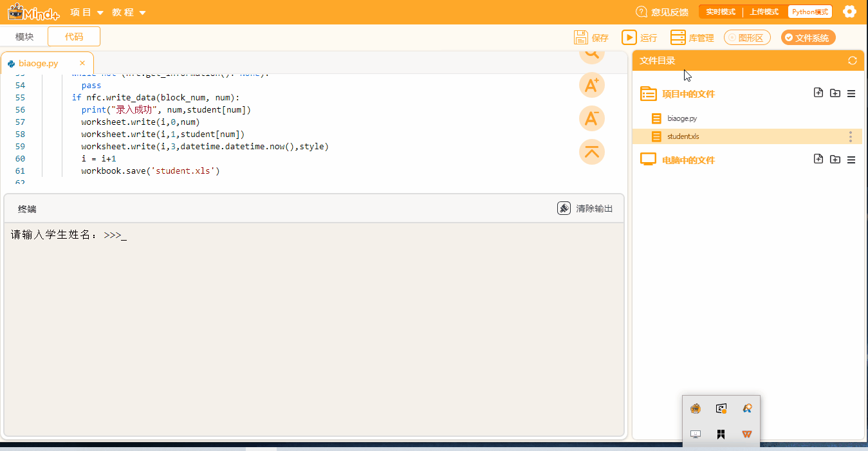This screenshot has width=868, height=451.
Task: Click the print "录入成功" code line
Action: [166, 109]
